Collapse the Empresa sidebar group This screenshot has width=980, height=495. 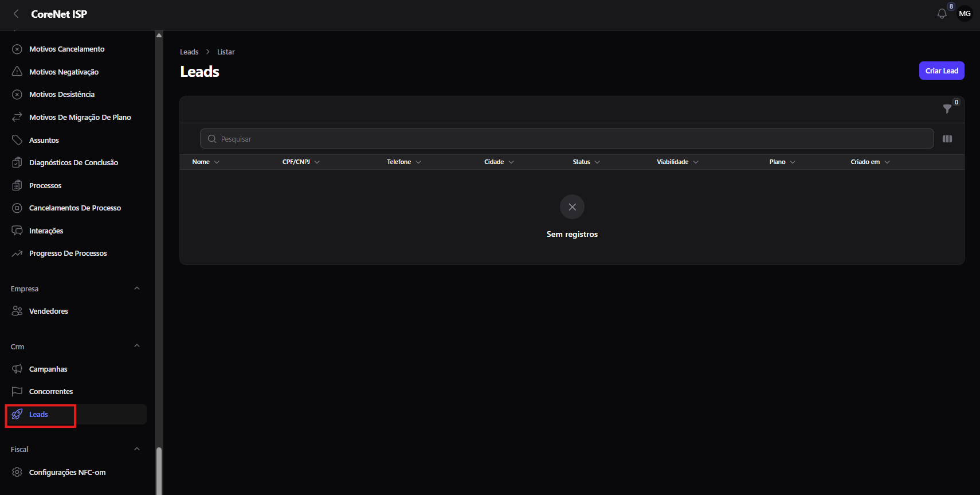pyautogui.click(x=137, y=289)
